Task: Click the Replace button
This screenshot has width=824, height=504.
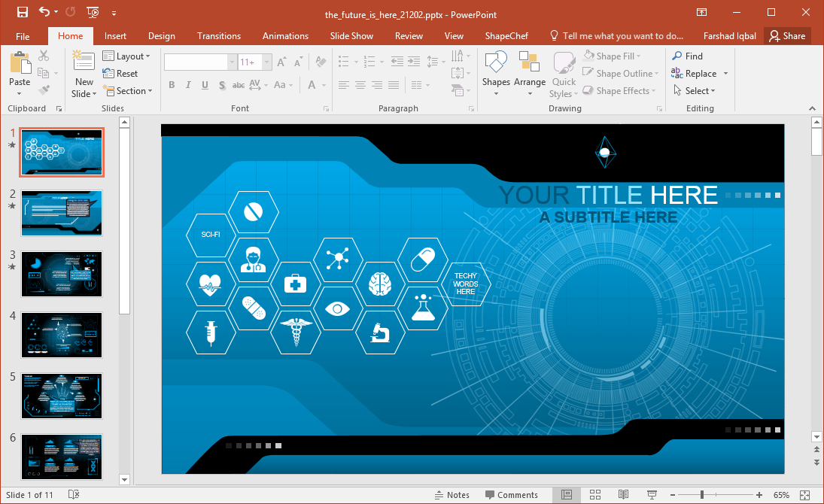Action: pos(700,74)
